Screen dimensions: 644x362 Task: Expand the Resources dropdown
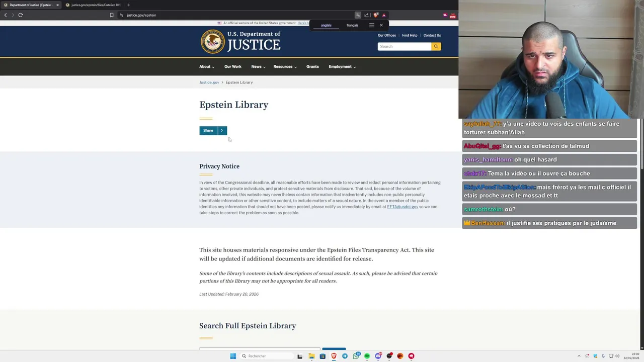(285, 66)
